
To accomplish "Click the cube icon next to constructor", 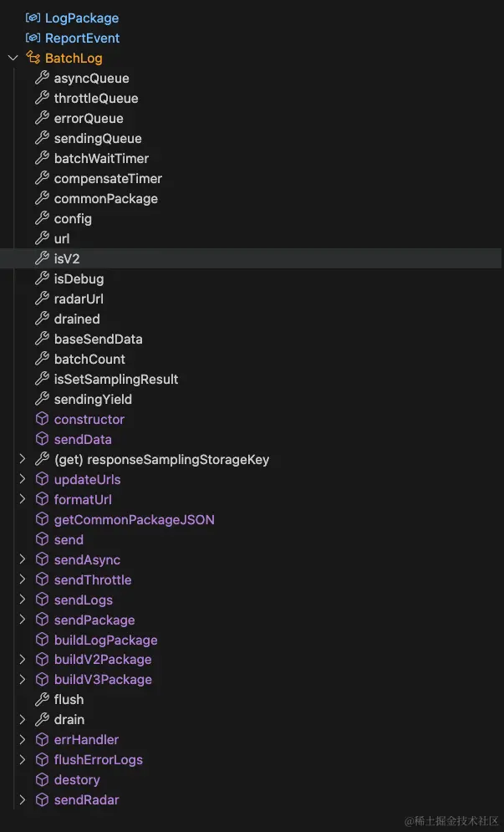I will (x=42, y=419).
